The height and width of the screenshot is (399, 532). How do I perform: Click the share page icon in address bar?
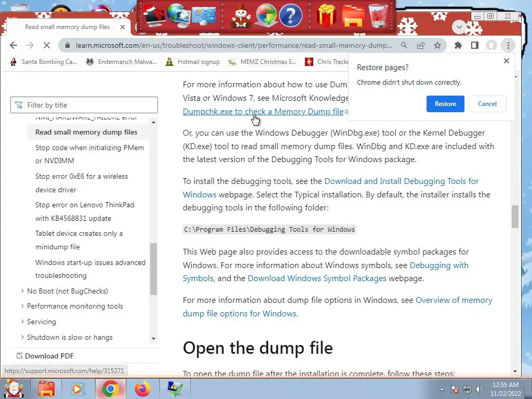[x=421, y=46]
